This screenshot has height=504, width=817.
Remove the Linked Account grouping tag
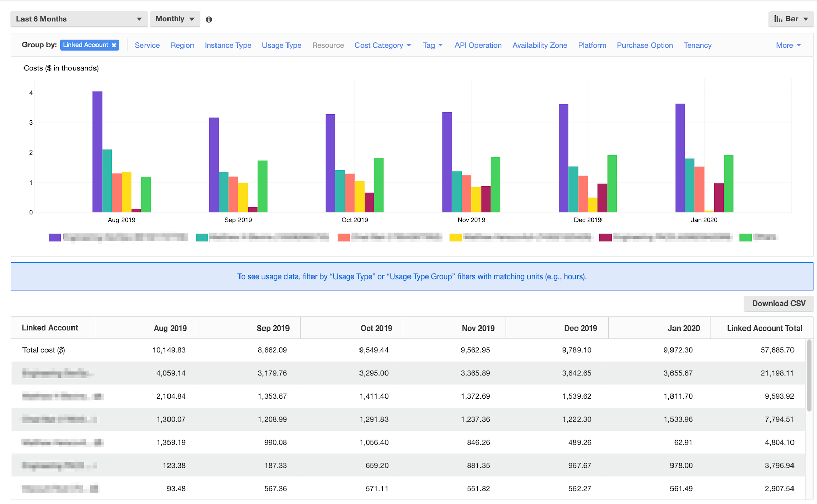point(114,45)
